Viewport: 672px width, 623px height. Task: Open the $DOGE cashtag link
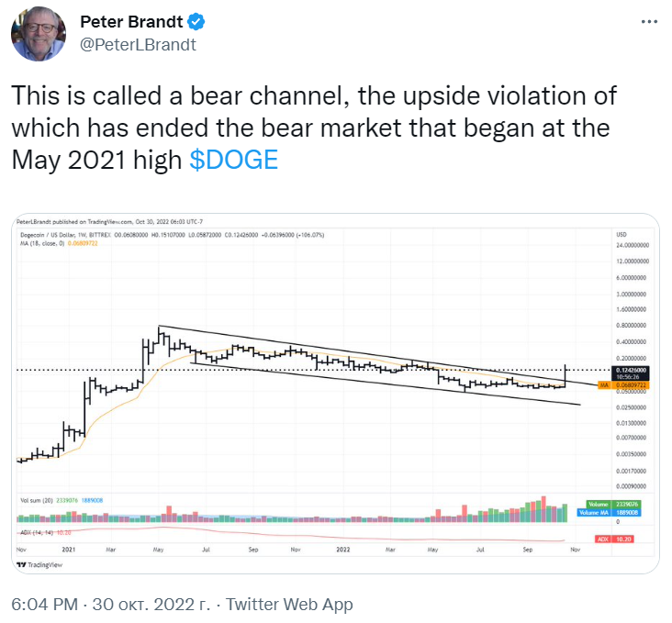233,160
